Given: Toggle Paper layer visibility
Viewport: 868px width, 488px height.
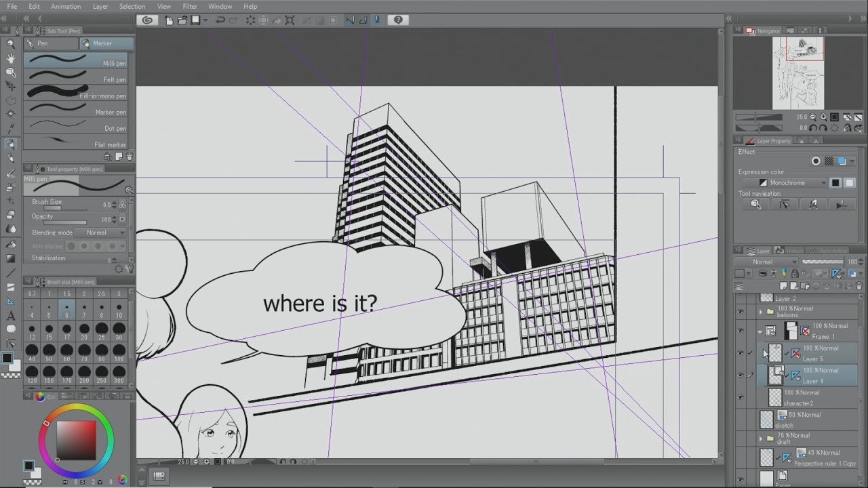Looking at the screenshot, I should coord(741,479).
